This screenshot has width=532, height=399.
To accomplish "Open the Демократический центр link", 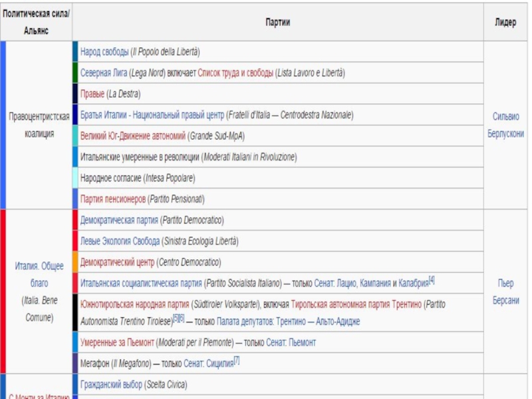I will pyautogui.click(x=118, y=262).
